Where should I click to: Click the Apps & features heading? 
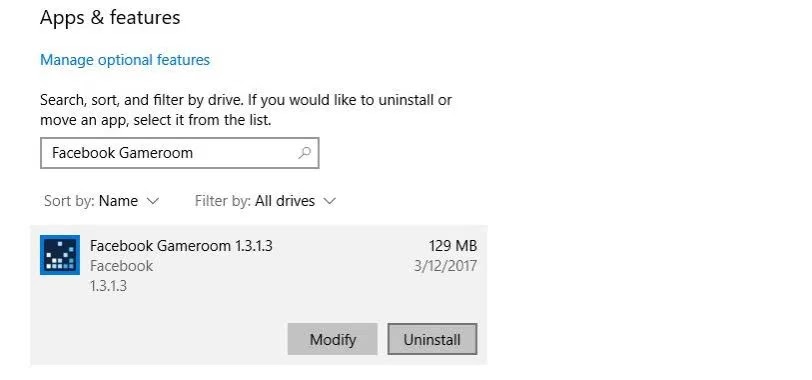pos(110,18)
